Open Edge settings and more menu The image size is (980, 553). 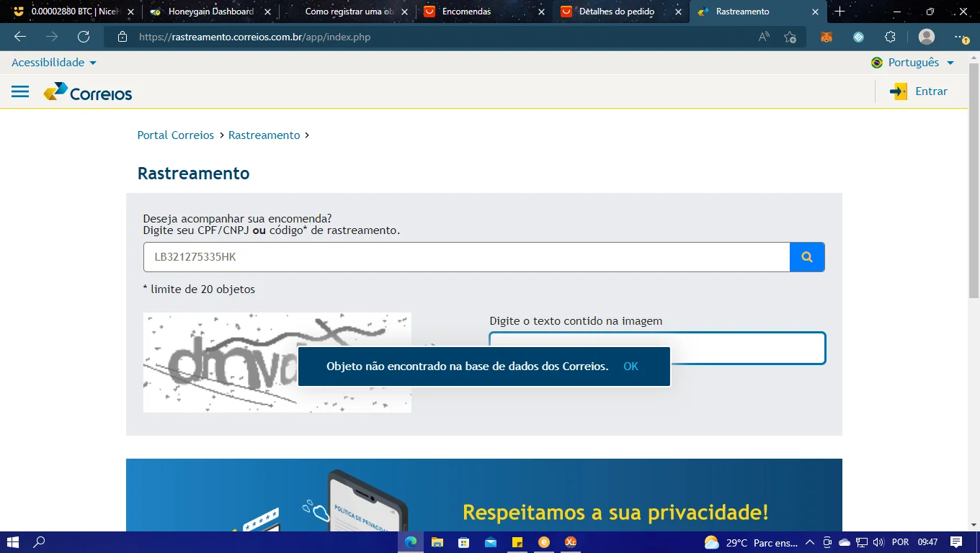[x=961, y=37]
